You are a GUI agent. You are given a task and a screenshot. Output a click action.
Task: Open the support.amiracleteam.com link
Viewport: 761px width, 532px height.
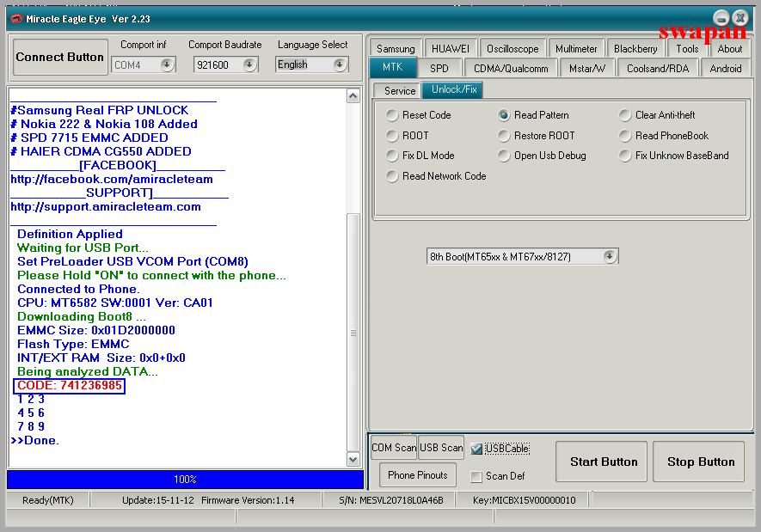[106, 207]
